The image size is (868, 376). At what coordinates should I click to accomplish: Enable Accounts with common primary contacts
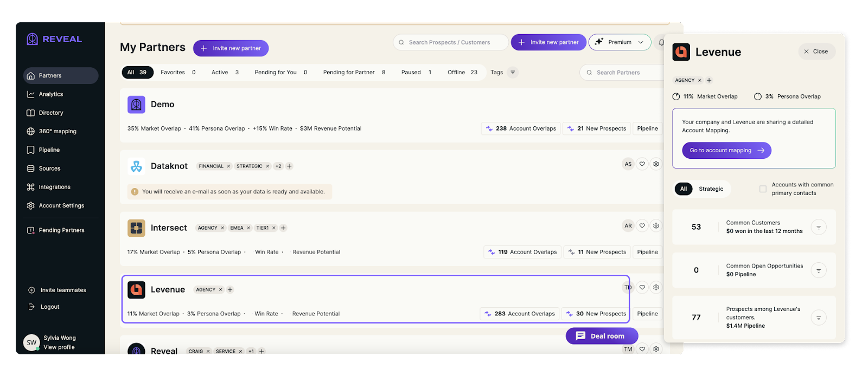(763, 189)
